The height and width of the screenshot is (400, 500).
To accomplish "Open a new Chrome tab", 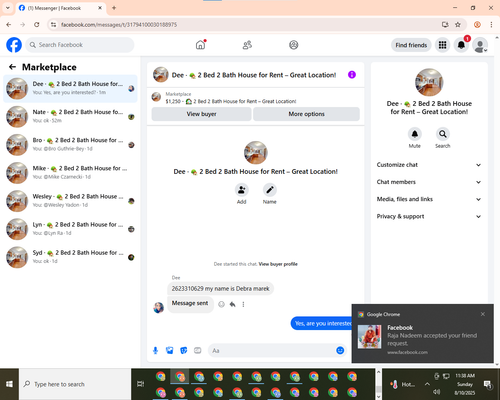I will tap(114, 8).
